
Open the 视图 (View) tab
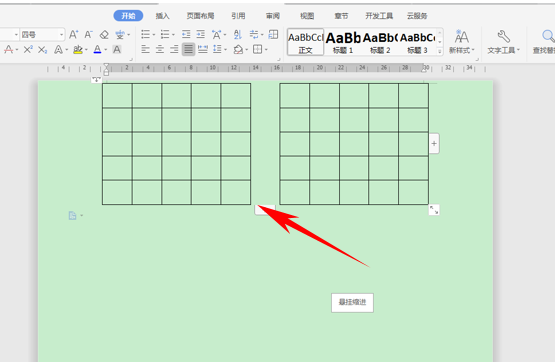click(307, 16)
